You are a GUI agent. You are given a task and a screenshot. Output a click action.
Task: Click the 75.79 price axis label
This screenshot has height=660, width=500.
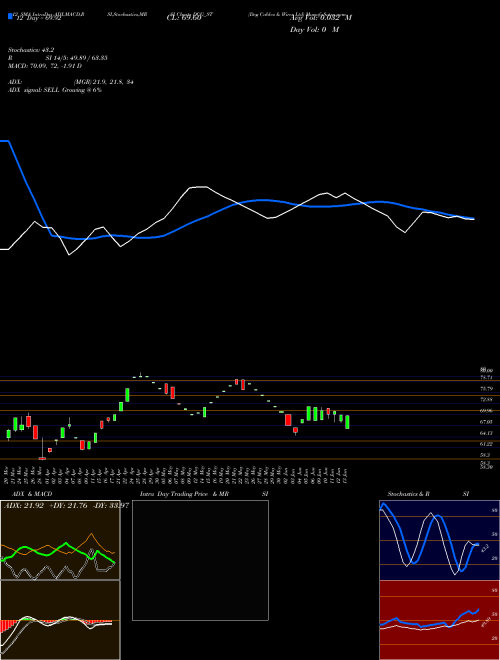pos(486,389)
